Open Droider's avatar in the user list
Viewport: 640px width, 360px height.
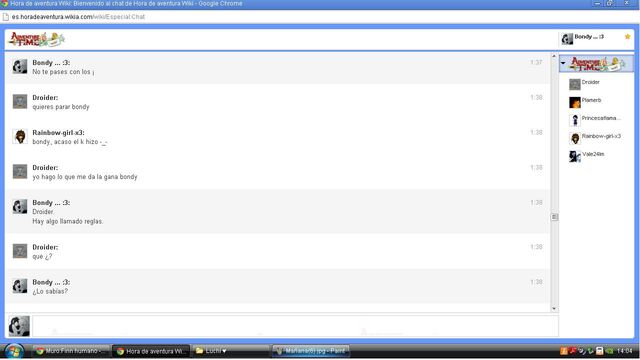[575, 84]
